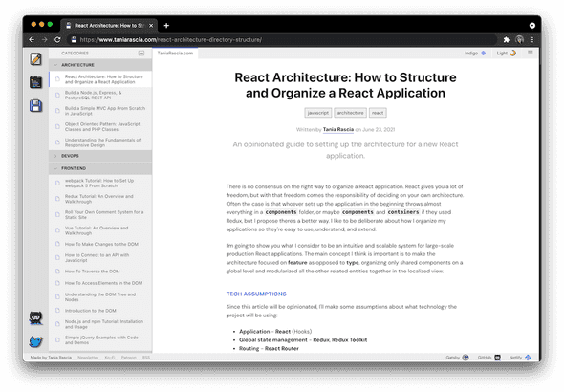Open Understanding the DOM Tree and Nodes
564x392 pixels.
[100, 296]
